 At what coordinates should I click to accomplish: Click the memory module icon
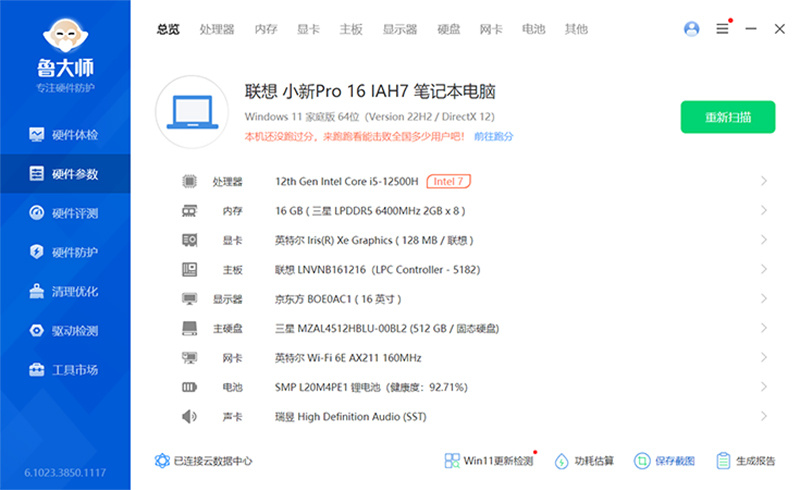coord(189,211)
